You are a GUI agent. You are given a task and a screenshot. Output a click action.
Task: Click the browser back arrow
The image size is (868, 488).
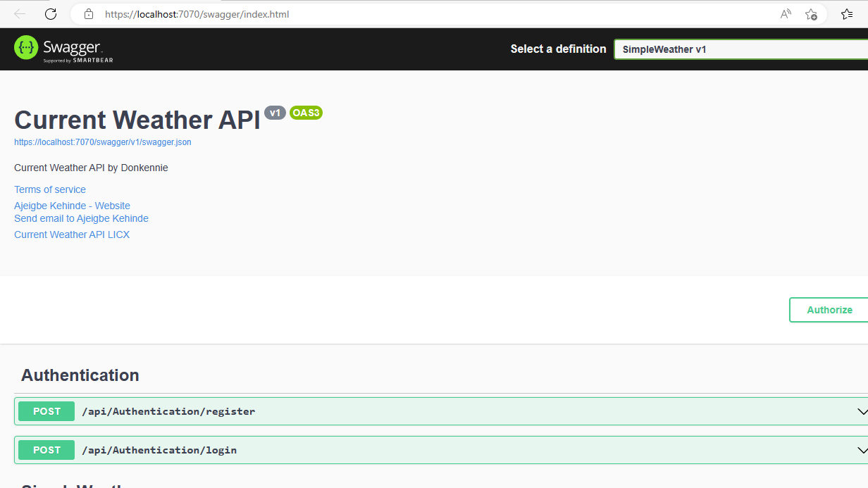point(19,13)
